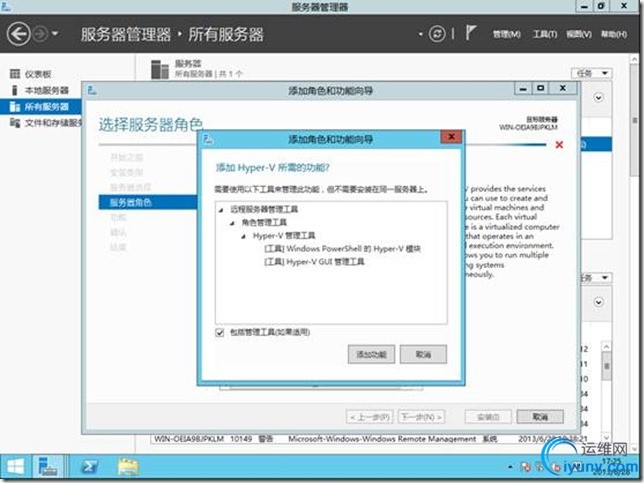644x483 pixels.
Task: Select the Windows PowerShell 的 Hyper-V 模块 item
Action: click(x=343, y=249)
